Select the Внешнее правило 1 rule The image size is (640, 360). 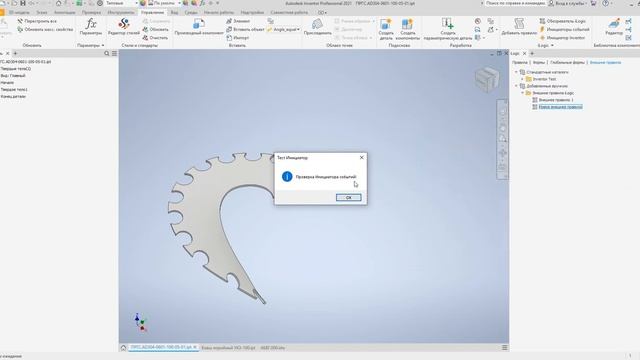(x=556, y=100)
